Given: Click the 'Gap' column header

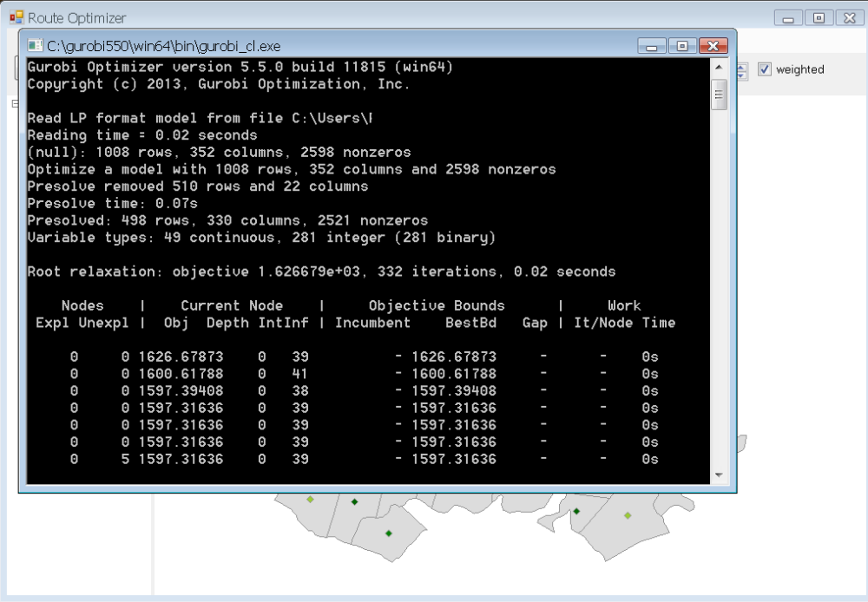Looking at the screenshot, I should click(x=535, y=324).
